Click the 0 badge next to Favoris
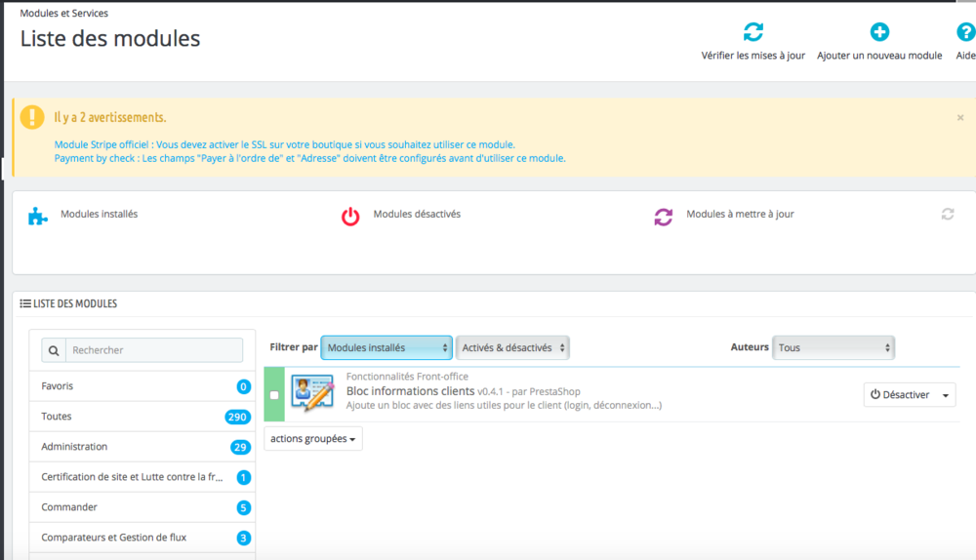Viewport: 976px width, 560px height. tap(243, 387)
